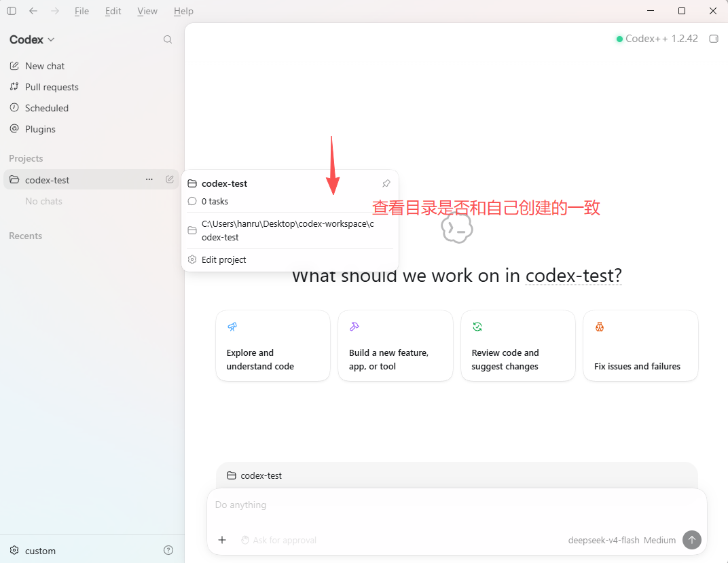Send the message with arrow button
The image size is (728, 563).
[692, 540]
